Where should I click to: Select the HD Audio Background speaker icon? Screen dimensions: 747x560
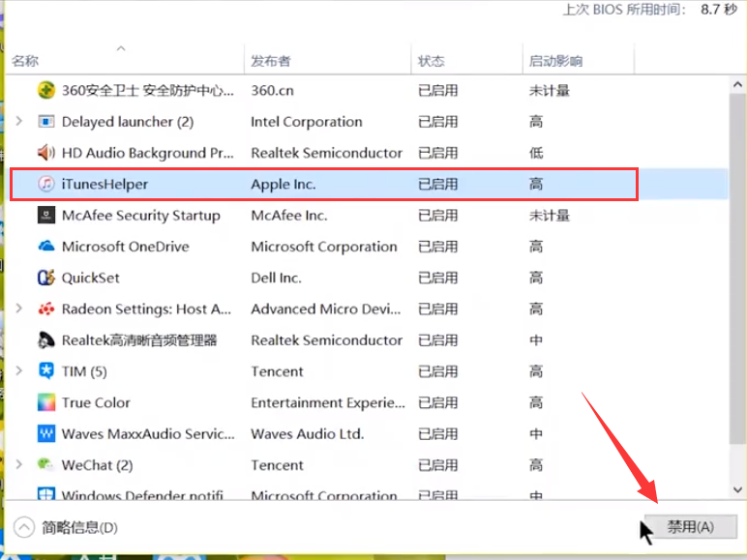(45, 153)
